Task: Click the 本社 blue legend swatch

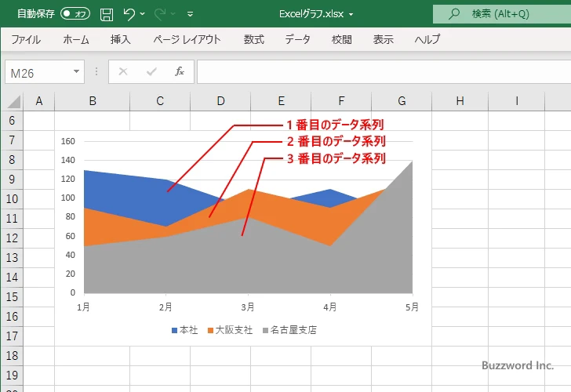Action: tap(175, 330)
